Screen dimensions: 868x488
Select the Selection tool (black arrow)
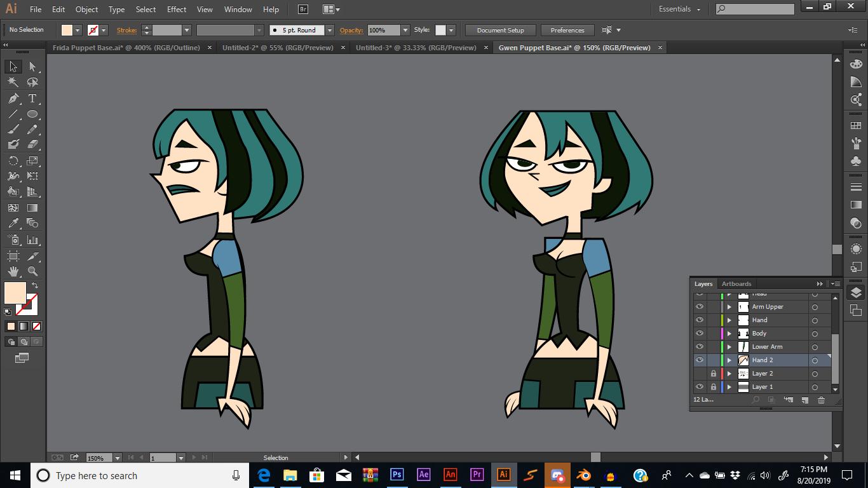[13, 67]
